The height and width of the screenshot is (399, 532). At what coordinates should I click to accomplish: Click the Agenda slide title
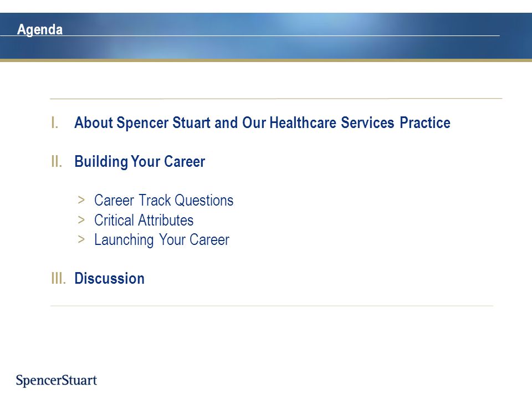tap(40, 29)
